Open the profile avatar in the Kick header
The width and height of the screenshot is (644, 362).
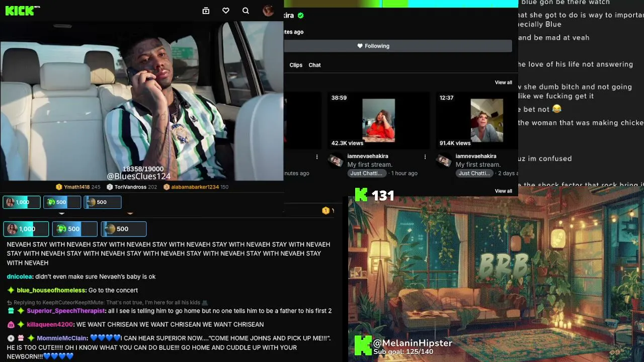268,11
